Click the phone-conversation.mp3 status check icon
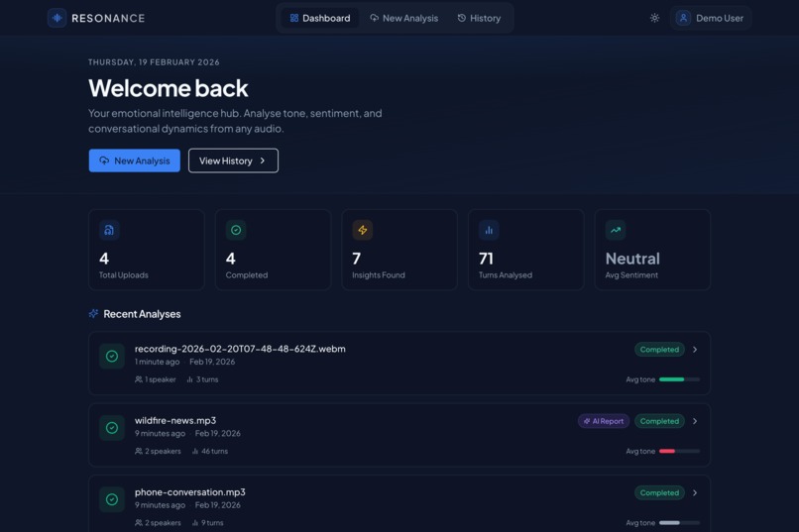The width and height of the screenshot is (799, 532). pos(112,500)
